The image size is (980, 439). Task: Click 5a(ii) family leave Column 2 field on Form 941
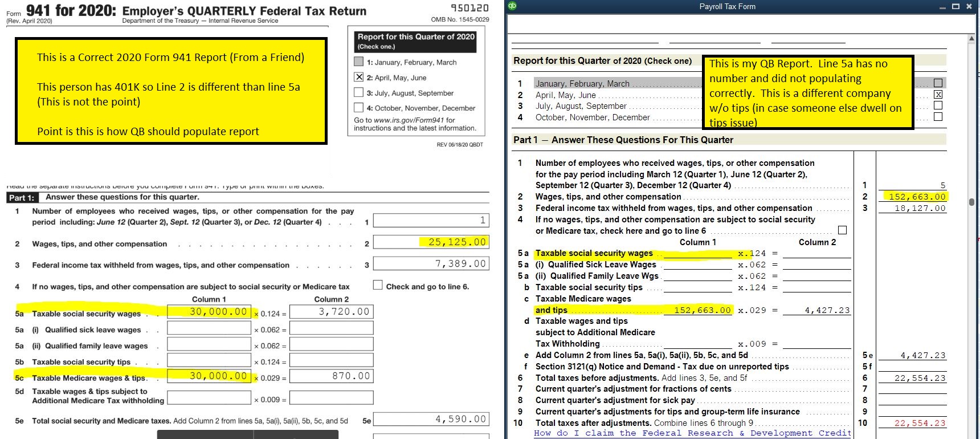pos(332,344)
